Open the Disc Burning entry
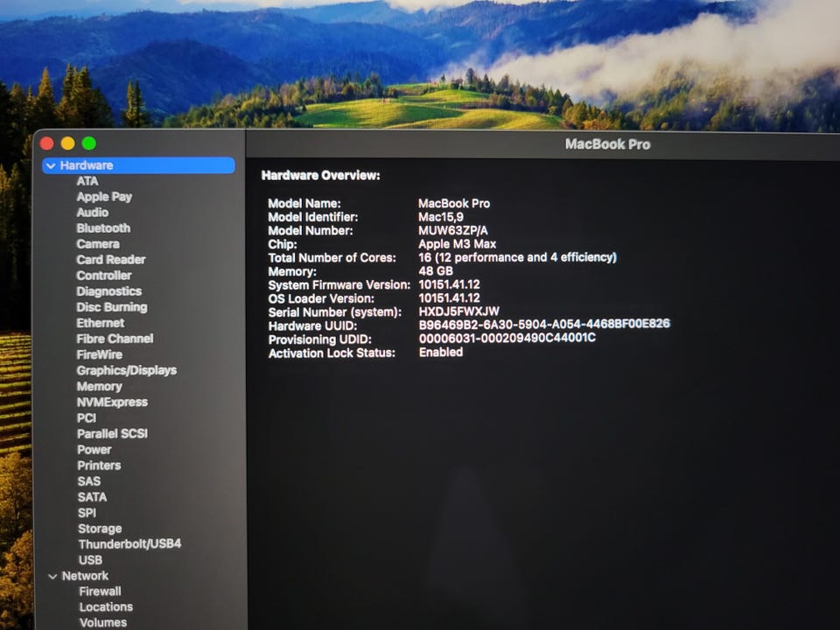This screenshot has height=630, width=840. [x=112, y=307]
